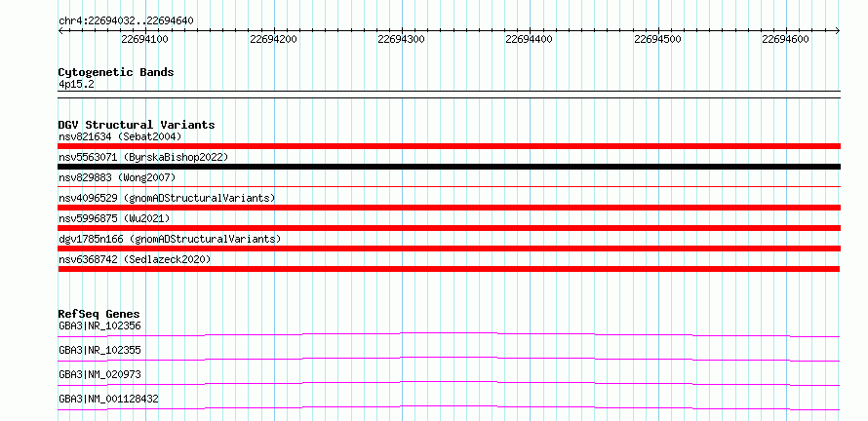Click the red bar under nsv5996875
The height and width of the screenshot is (421, 868).
(450, 228)
